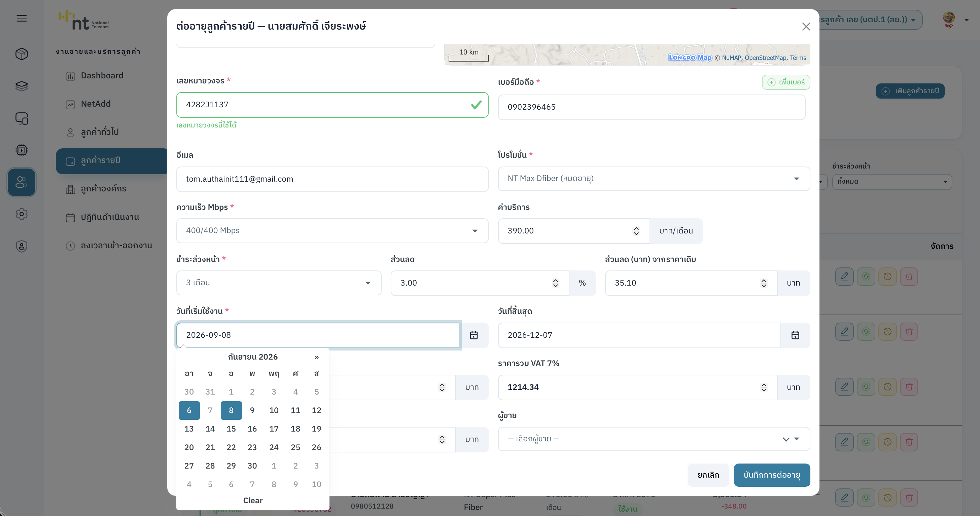Click the ส่วนลด 3.00 percent stepper arrows
This screenshot has width=980, height=516.
(555, 283)
